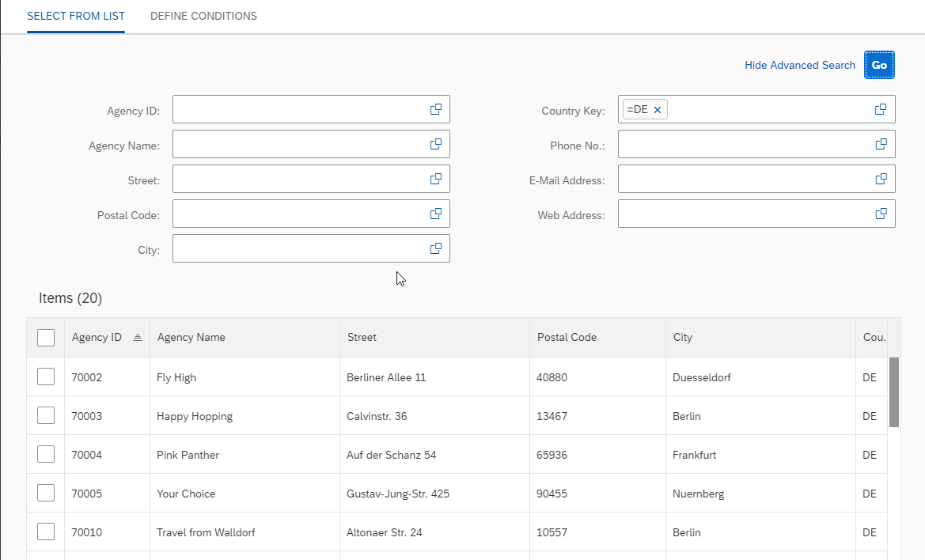Open the Agency ID column header menu
Screen dimensions: 925x560
[107, 337]
